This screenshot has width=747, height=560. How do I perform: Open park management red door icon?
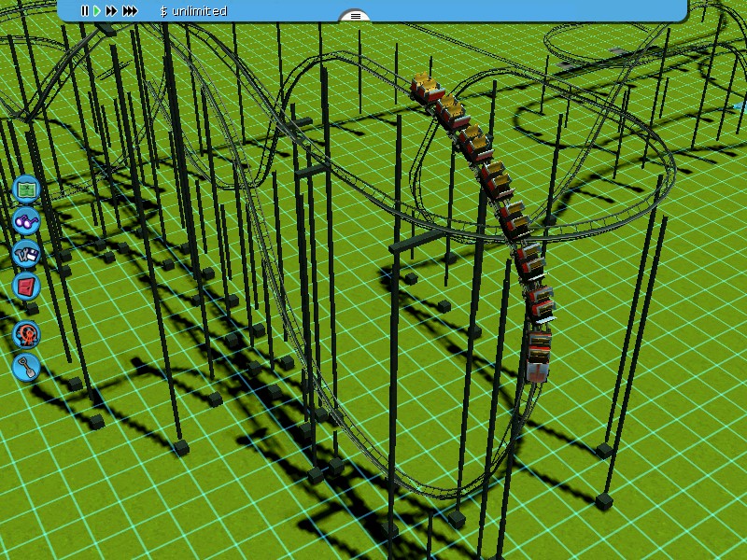pos(26,286)
